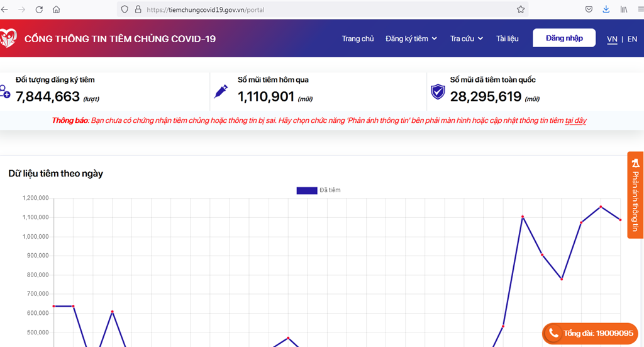Viewport: 644px width, 347px height.
Task: Open the browser downloads arrow icon
Action: (606, 9)
